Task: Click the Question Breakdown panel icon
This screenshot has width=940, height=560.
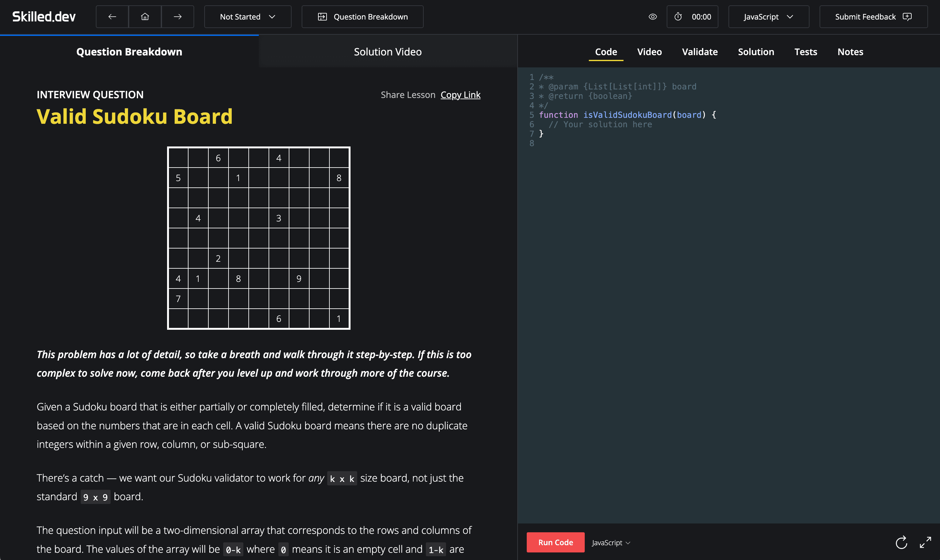Action: pos(323,17)
